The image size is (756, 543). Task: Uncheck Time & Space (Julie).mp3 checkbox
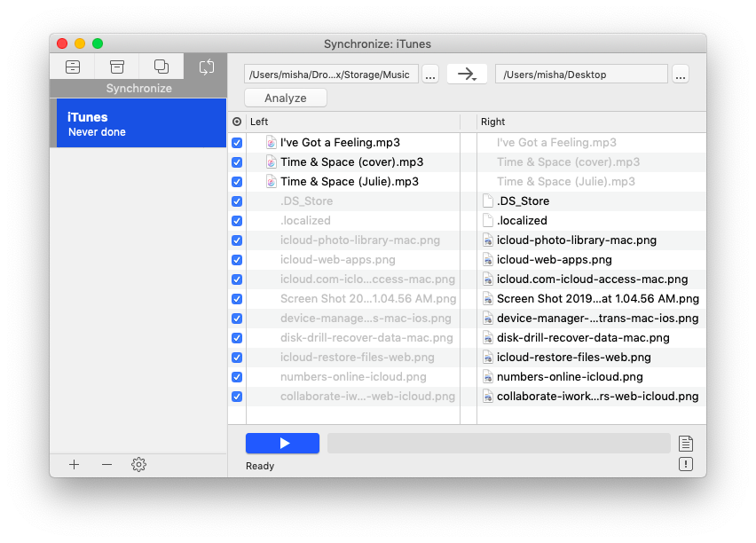coord(237,182)
